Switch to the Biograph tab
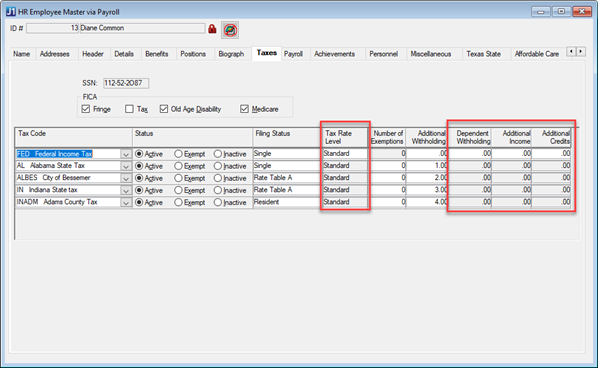Image resolution: width=598 pixels, height=368 pixels. (231, 54)
